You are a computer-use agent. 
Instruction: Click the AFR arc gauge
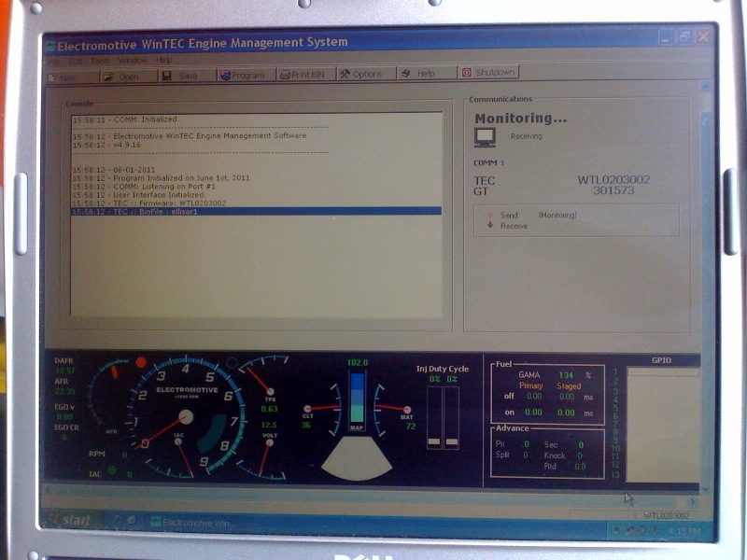tap(107, 395)
